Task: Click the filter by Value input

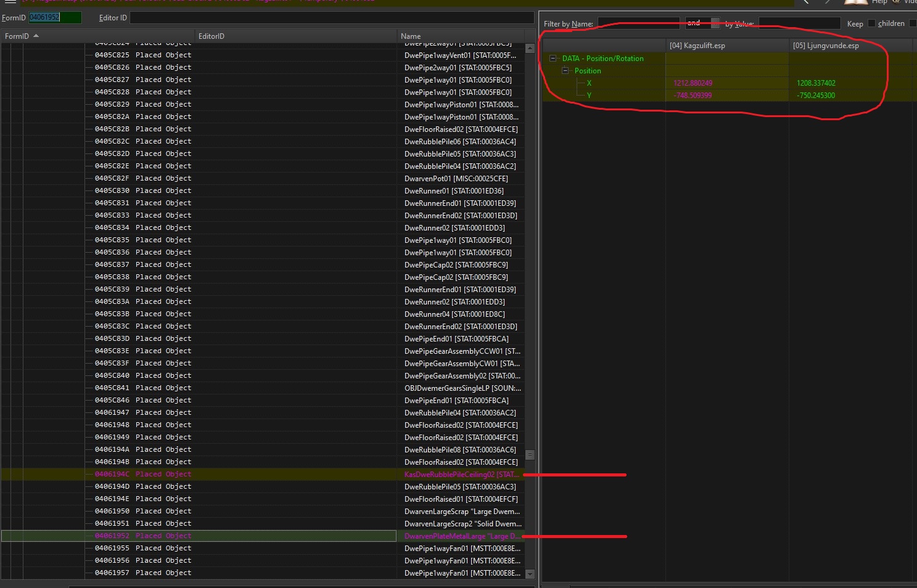Action: tap(799, 23)
